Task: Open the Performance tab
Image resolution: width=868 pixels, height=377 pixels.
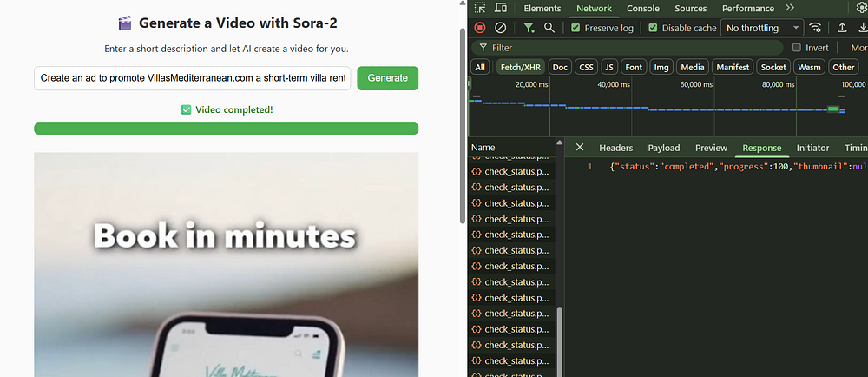Action: (748, 9)
